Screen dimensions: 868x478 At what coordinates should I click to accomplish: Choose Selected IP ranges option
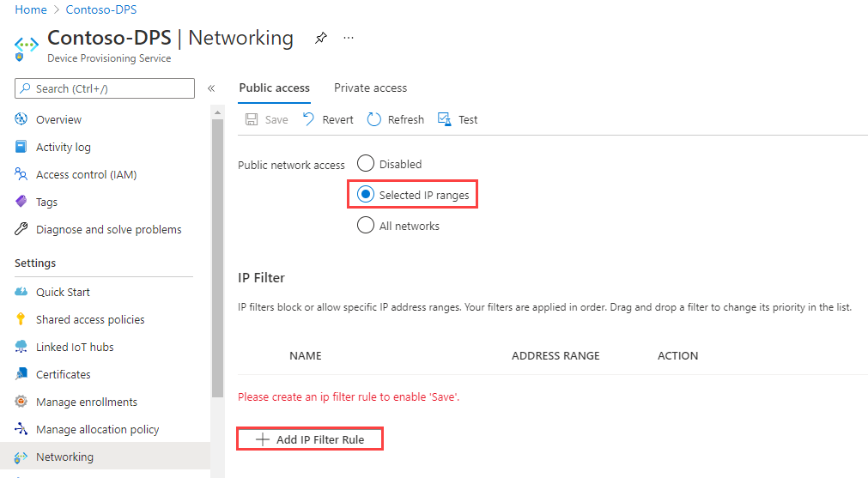point(366,195)
